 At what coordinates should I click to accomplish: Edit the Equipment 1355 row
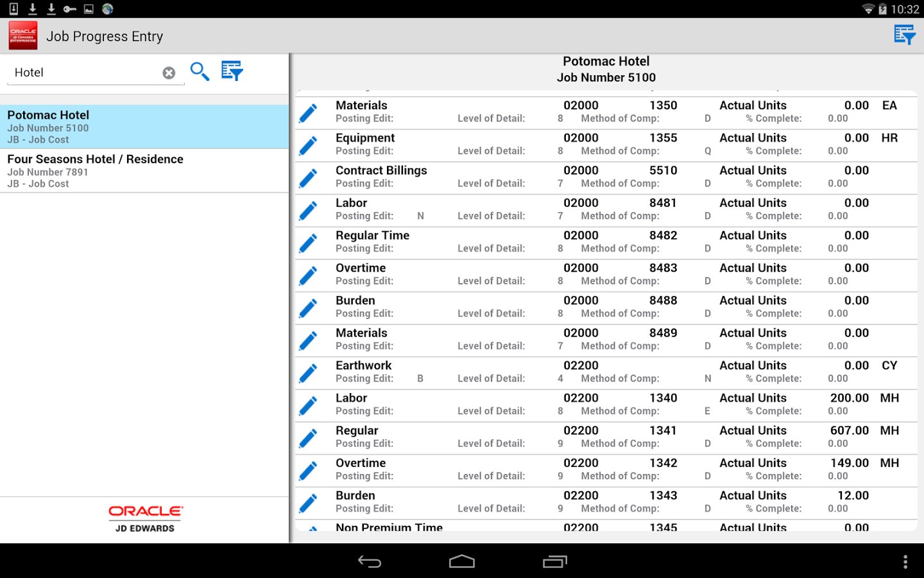point(308,146)
